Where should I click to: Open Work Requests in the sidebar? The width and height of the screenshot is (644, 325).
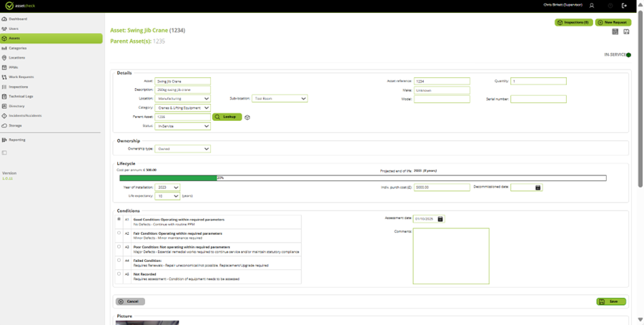coord(21,77)
